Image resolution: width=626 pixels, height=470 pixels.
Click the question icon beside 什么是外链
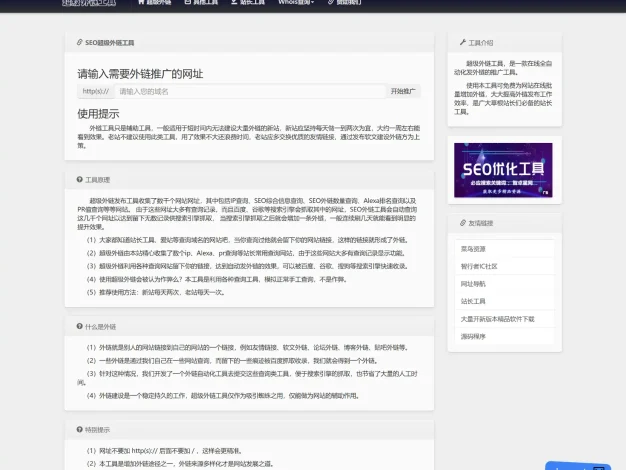tap(79, 326)
